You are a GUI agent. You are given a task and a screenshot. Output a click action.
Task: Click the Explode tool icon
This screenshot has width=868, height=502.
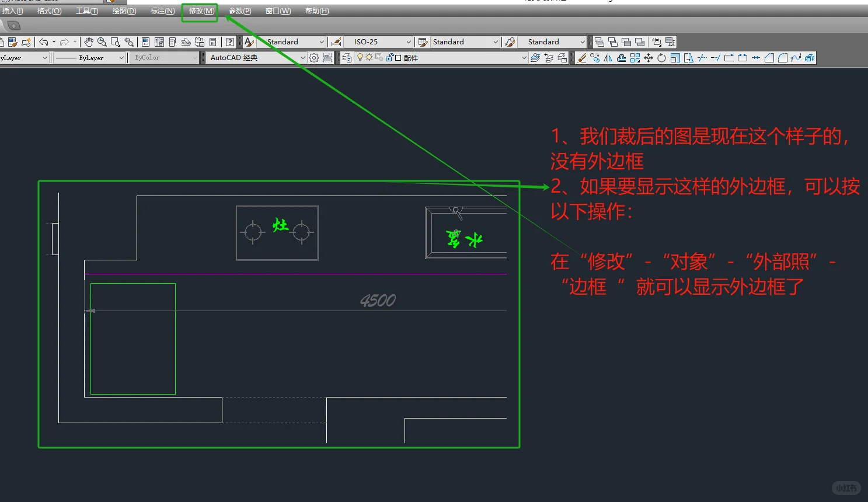[x=808, y=57]
